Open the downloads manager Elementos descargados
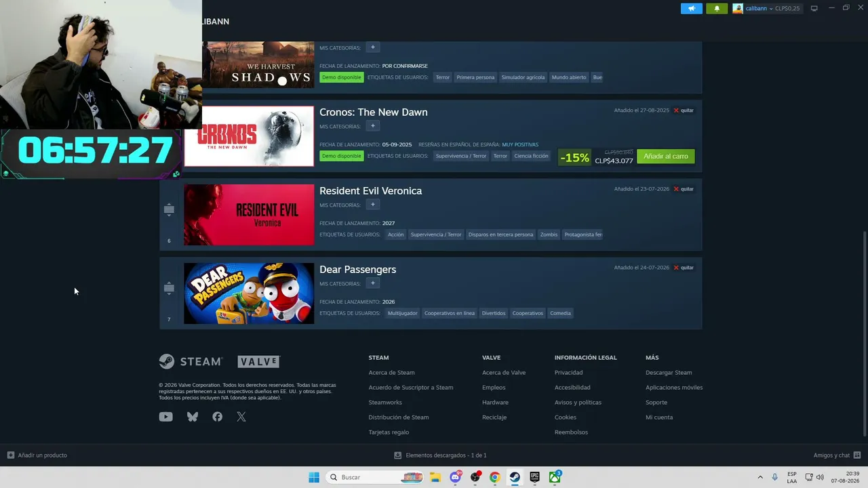The height and width of the screenshot is (488, 868). click(x=440, y=455)
